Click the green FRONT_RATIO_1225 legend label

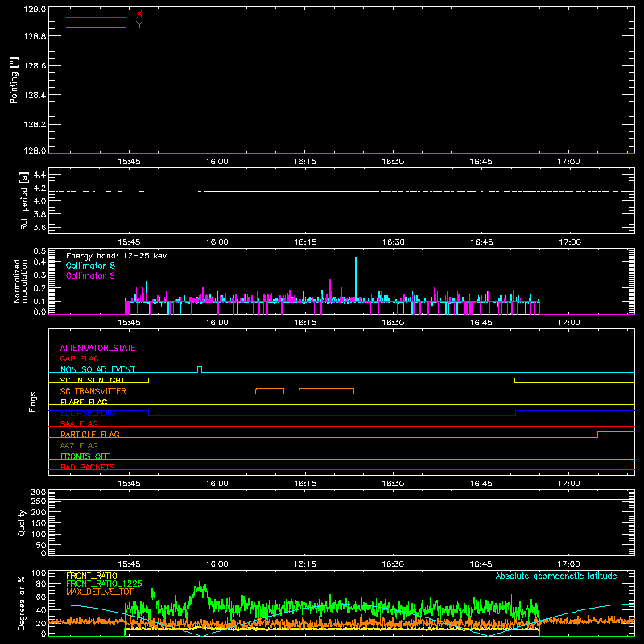[x=104, y=584]
